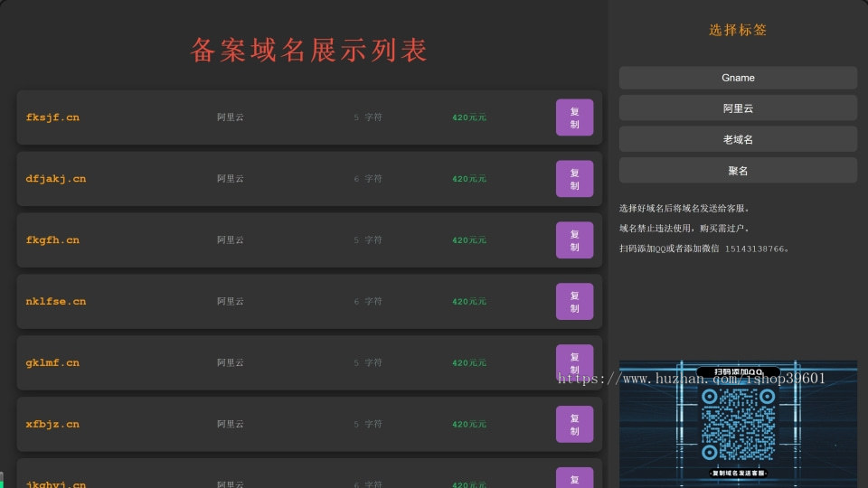This screenshot has width=868, height=488.
Task: Click the 420元 price in dfjakj.cn row
Action: (x=469, y=179)
